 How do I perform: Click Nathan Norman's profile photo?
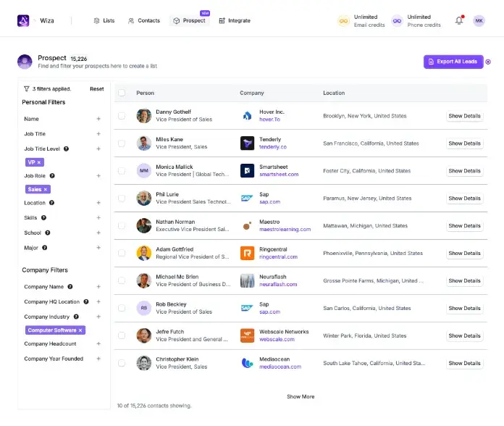click(x=143, y=226)
